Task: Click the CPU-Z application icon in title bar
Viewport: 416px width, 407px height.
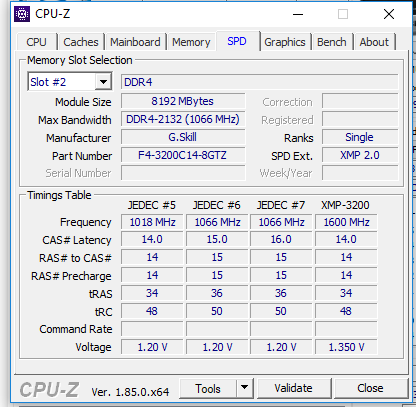Action: point(22,14)
